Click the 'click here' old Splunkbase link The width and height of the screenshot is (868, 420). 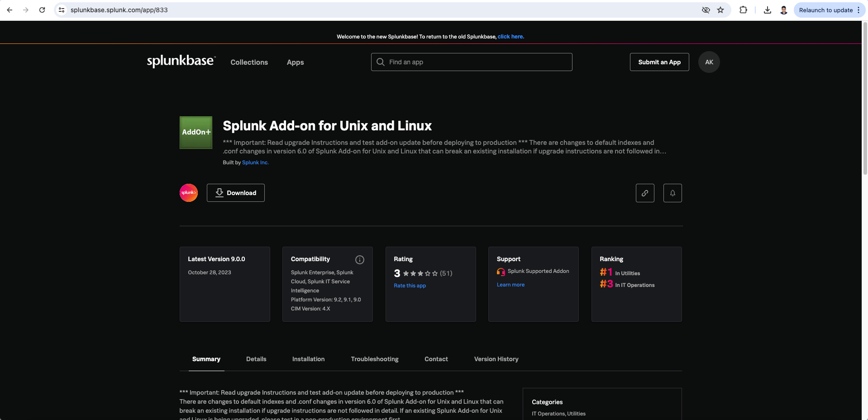pos(510,37)
